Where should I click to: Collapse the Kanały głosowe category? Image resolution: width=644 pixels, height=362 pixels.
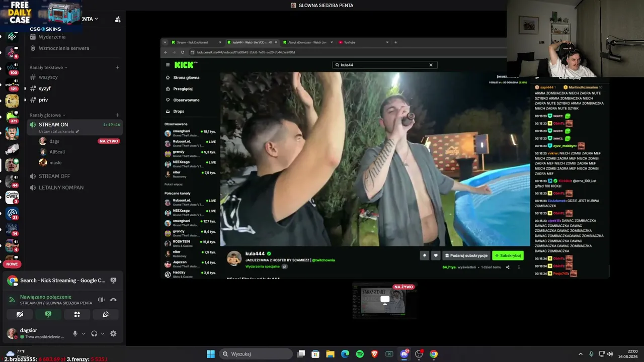click(x=47, y=115)
